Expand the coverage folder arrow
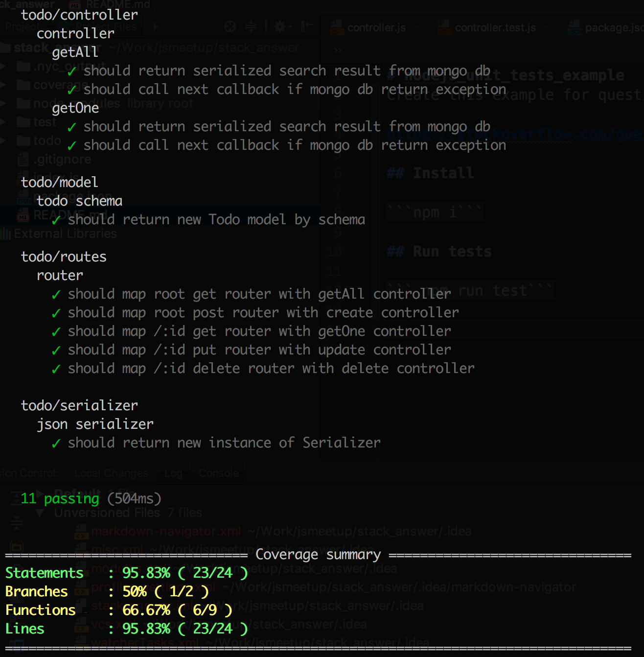Image resolution: width=644 pixels, height=657 pixels. pos(3,85)
